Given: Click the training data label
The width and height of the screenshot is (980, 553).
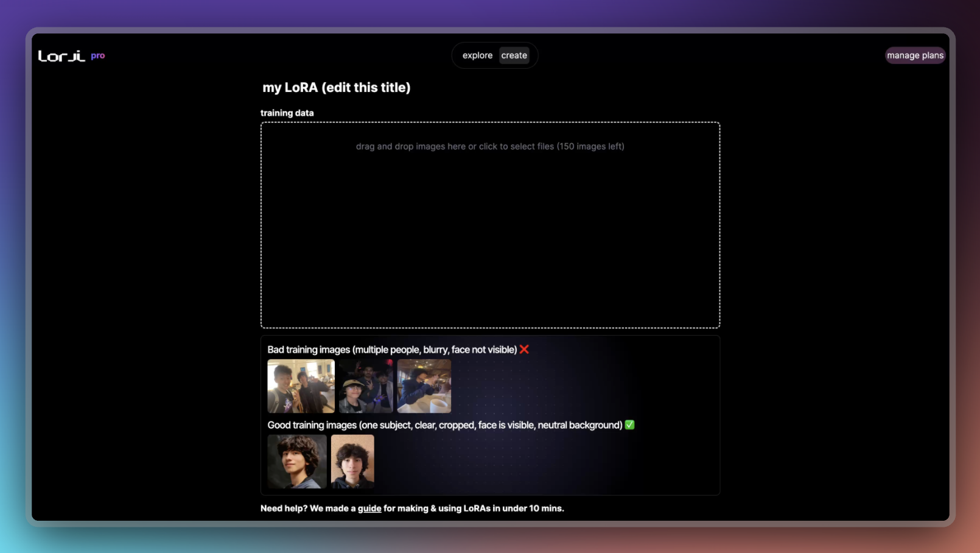Looking at the screenshot, I should pos(287,113).
